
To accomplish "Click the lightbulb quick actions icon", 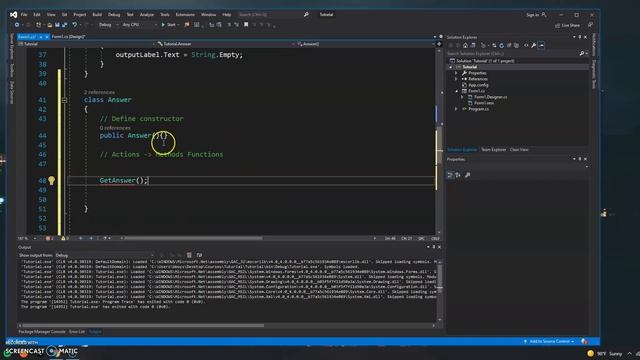I will 51,180.
